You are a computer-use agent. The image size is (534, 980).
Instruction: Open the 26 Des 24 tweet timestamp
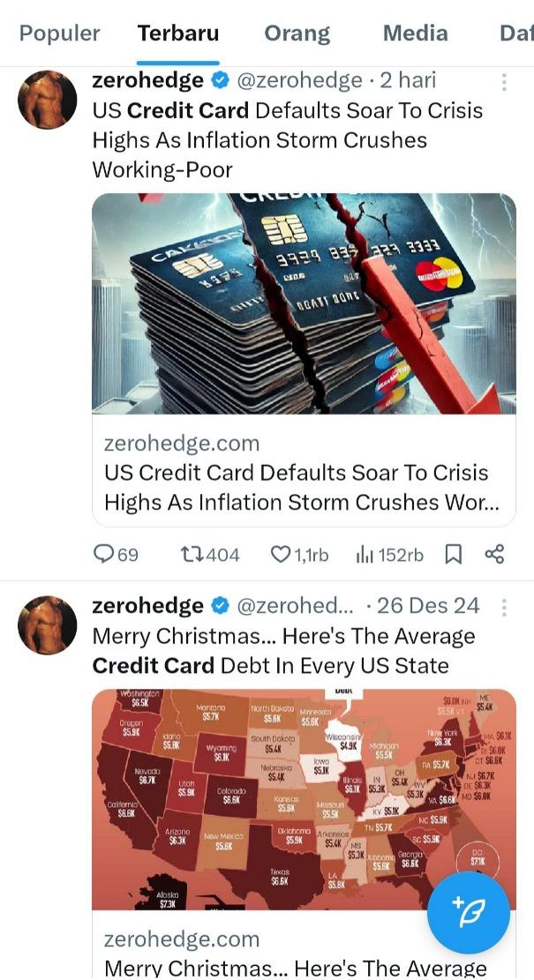click(x=428, y=606)
